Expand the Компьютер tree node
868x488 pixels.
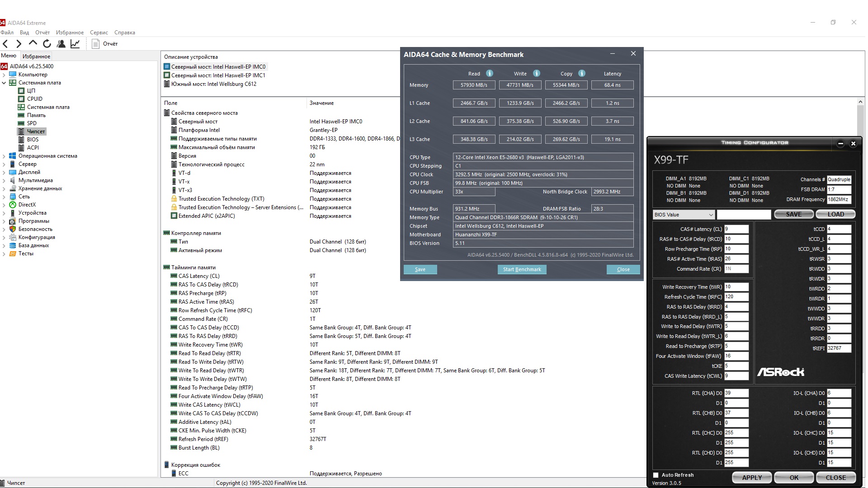point(4,75)
